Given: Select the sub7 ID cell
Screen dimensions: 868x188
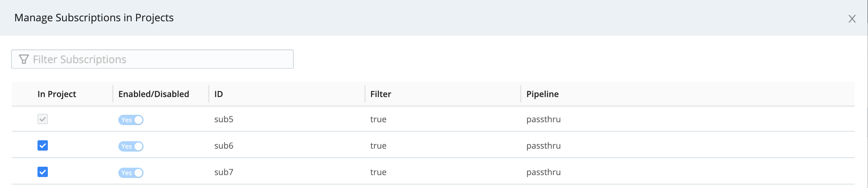Looking at the screenshot, I should coord(224,173).
